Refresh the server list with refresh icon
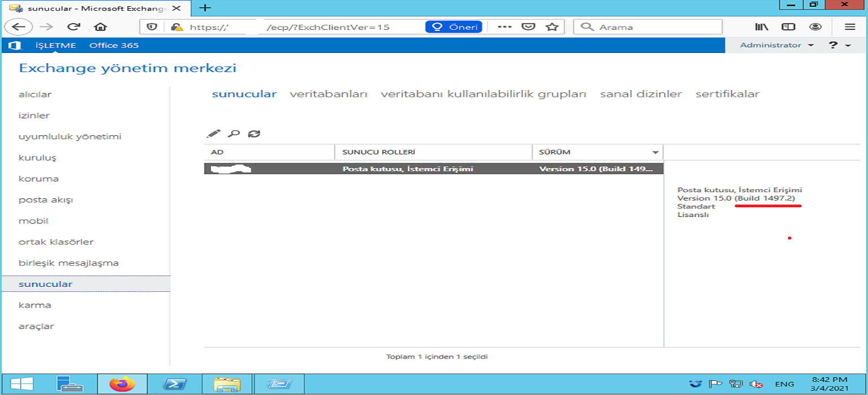Image resolution: width=868 pixels, height=395 pixels. click(254, 134)
